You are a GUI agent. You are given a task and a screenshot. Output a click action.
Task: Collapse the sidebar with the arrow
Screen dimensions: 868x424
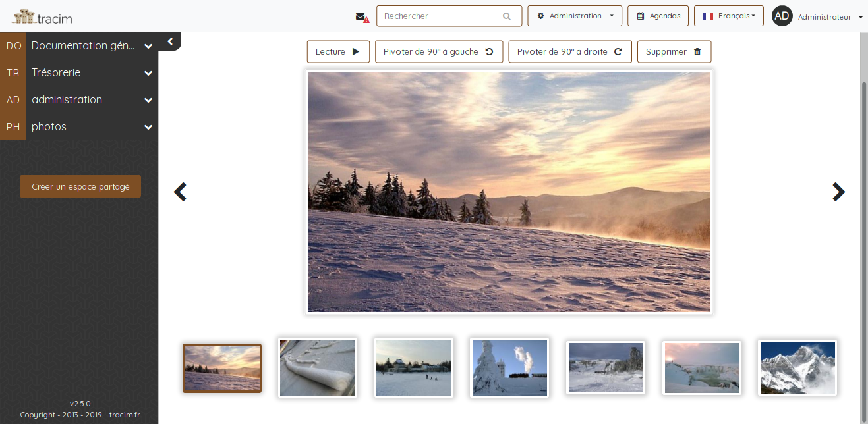coord(170,41)
